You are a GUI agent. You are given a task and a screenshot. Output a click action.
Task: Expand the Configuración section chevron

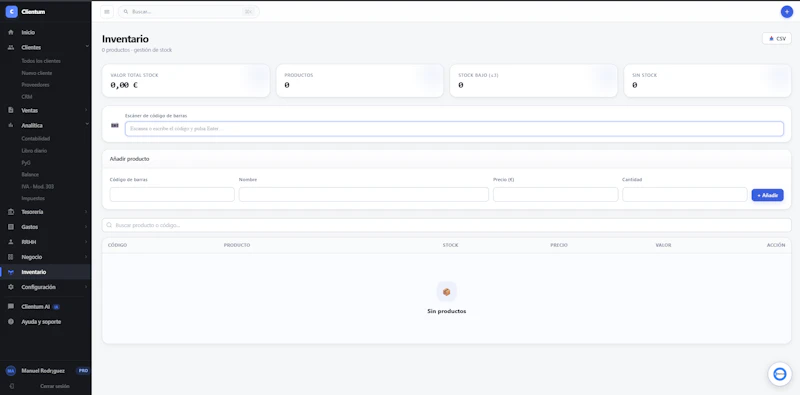(x=86, y=287)
